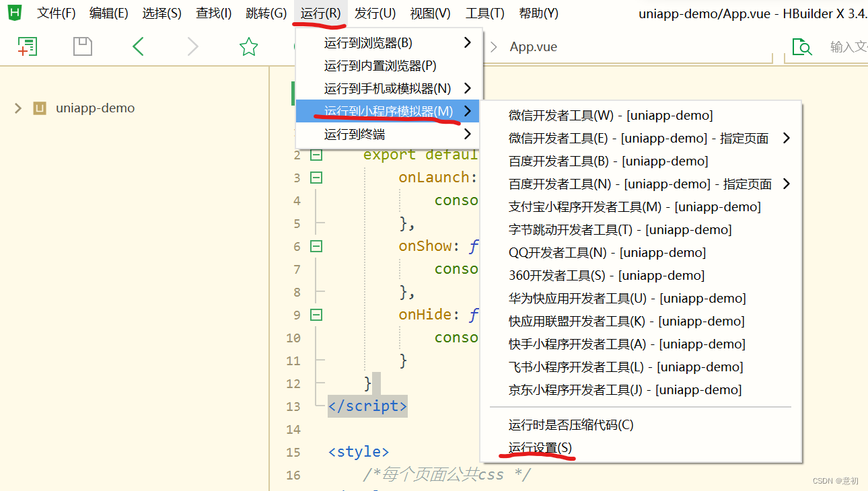Collapse onHide fold at line 9

point(316,315)
